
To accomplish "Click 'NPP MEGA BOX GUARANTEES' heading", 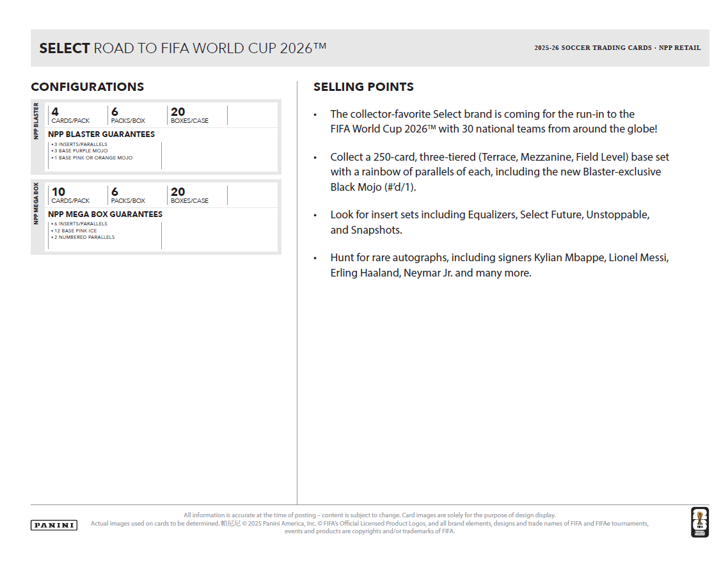I will pos(106,214).
